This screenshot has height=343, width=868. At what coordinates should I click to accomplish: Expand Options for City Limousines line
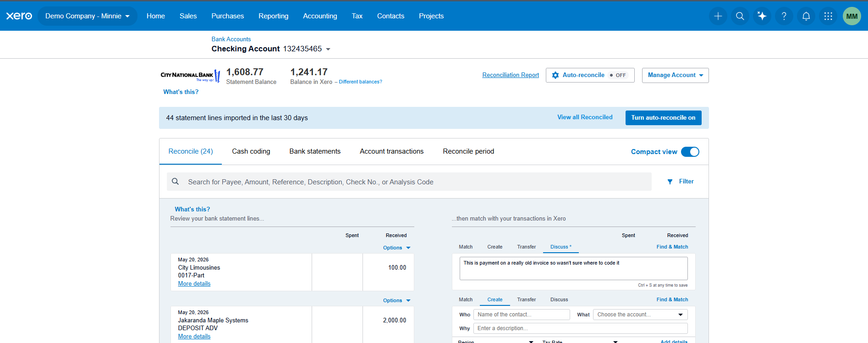tap(396, 248)
